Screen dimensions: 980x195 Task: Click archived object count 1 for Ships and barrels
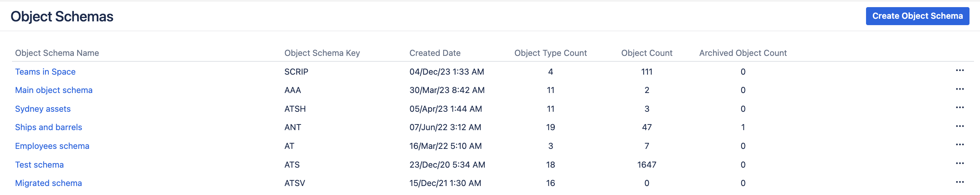[743, 127]
